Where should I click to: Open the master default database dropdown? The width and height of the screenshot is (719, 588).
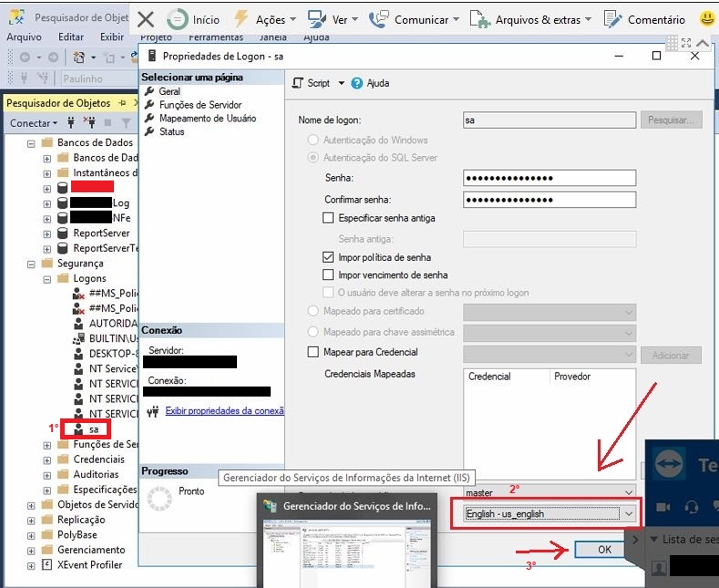[x=629, y=492]
